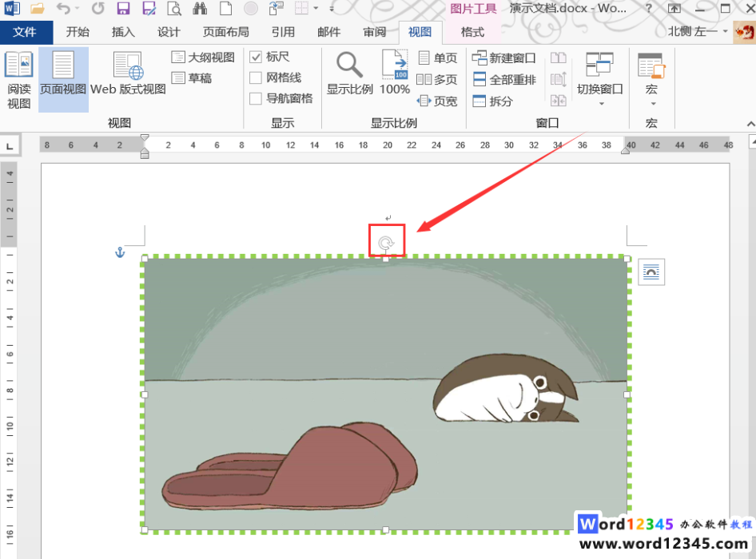Click the image rotation handle above picture
The height and width of the screenshot is (559, 756).
tap(386, 242)
